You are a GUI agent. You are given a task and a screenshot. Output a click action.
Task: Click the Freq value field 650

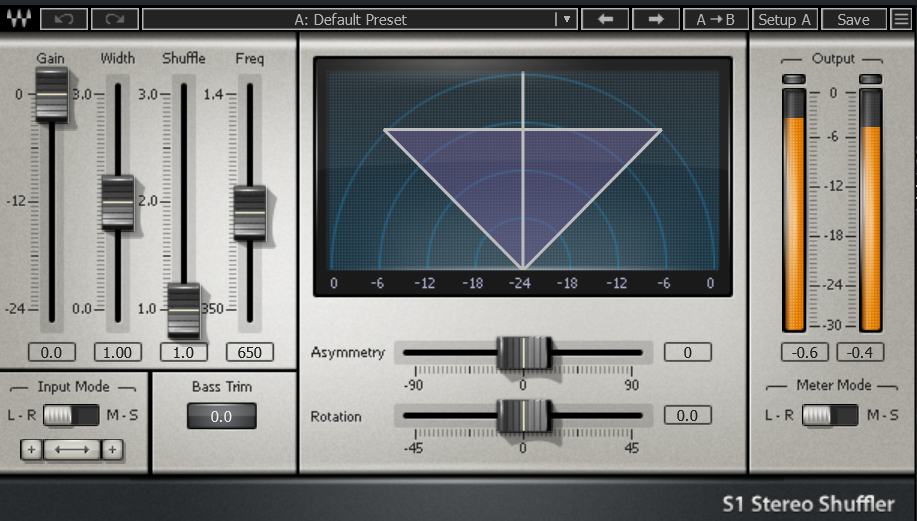click(250, 352)
